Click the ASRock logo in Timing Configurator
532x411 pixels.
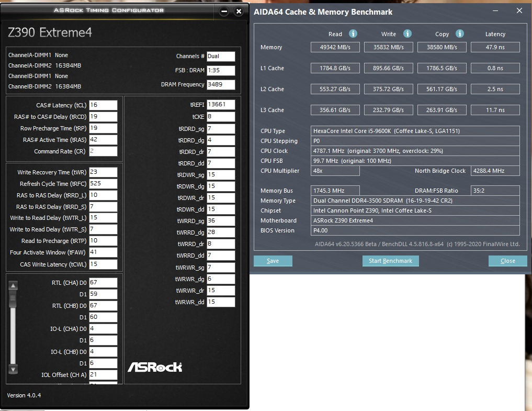point(155,367)
